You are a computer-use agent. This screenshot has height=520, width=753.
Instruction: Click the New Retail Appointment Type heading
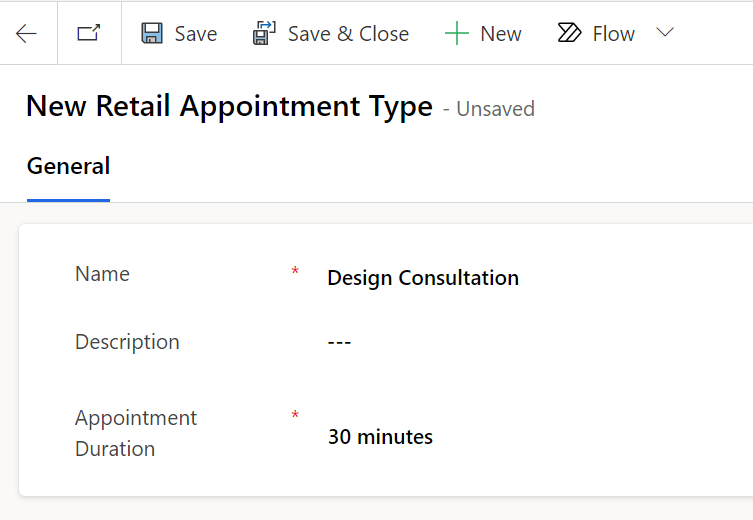[230, 106]
